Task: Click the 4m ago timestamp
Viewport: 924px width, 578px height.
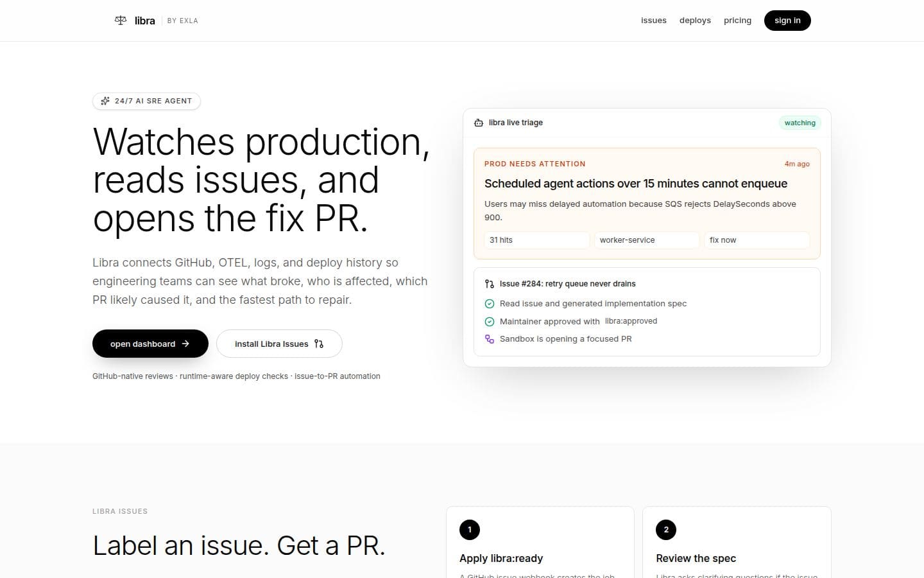Action: 797,164
